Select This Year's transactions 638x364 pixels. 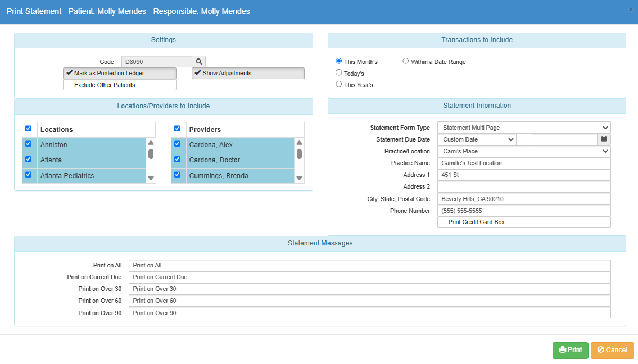pyautogui.click(x=338, y=84)
